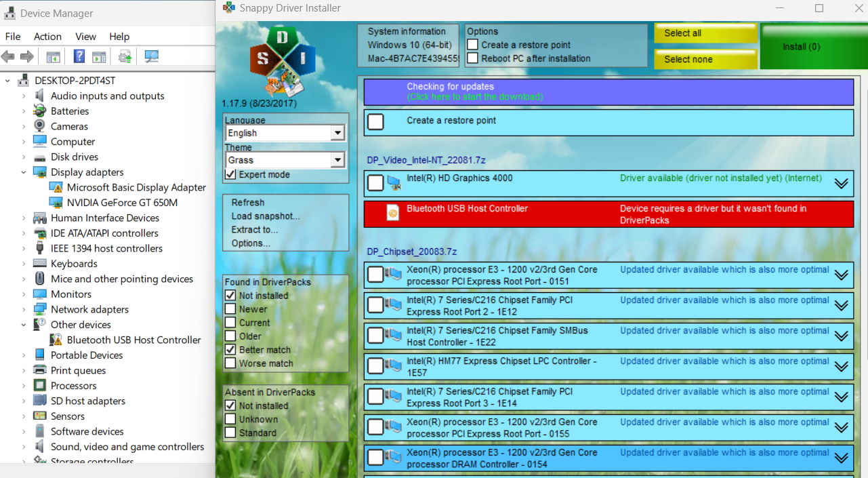This screenshot has height=478, width=868.
Task: Expand the DRAM Controller 0154 row chevron
Action: pyautogui.click(x=841, y=458)
